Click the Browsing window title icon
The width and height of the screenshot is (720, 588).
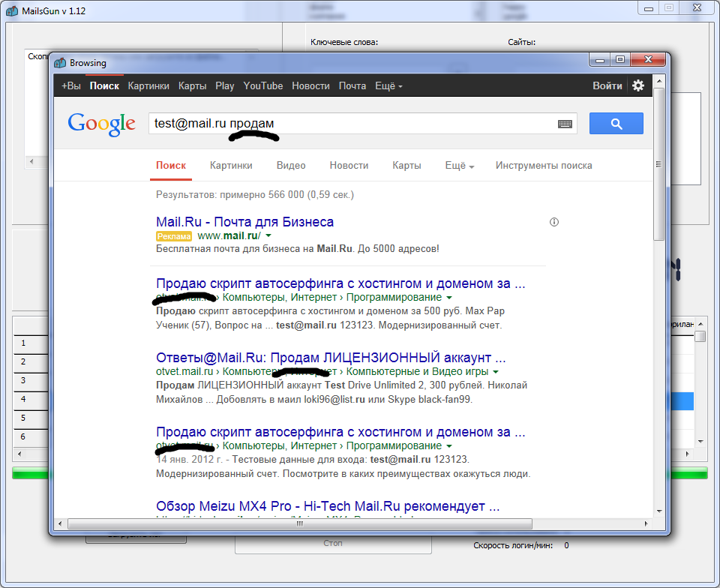pyautogui.click(x=60, y=62)
